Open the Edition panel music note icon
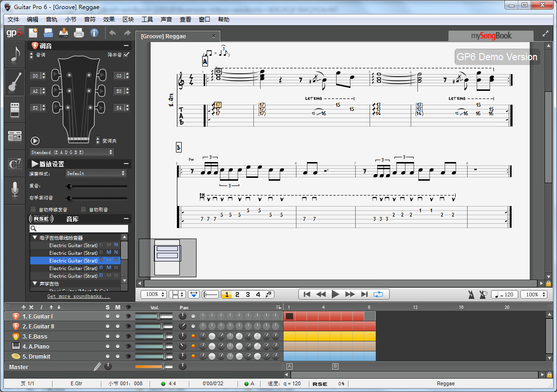 coord(14,54)
